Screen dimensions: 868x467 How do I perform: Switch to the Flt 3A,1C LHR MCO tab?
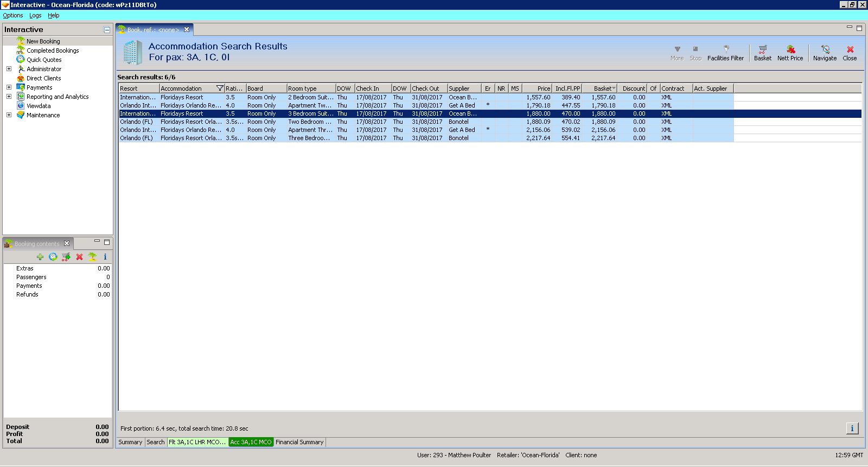tap(197, 442)
